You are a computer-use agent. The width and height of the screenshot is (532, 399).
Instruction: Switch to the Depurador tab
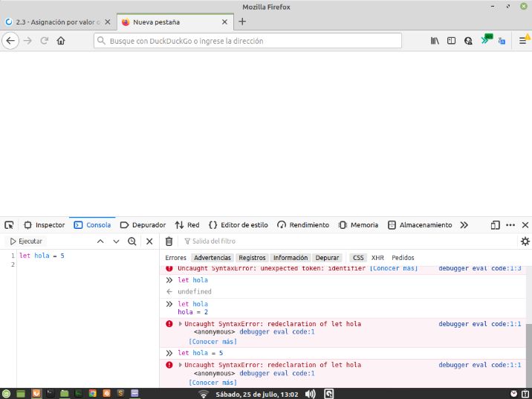coord(143,225)
